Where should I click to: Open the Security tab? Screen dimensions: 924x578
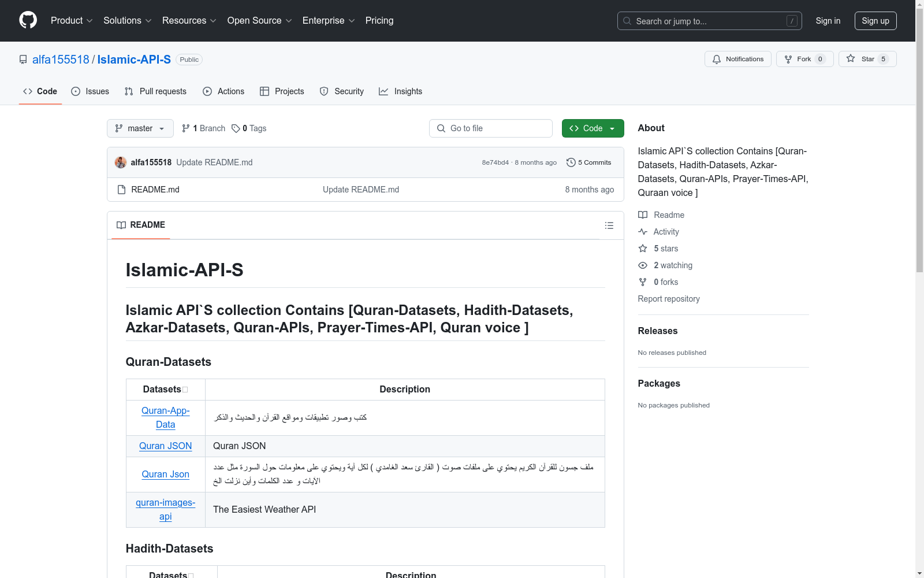[342, 91]
